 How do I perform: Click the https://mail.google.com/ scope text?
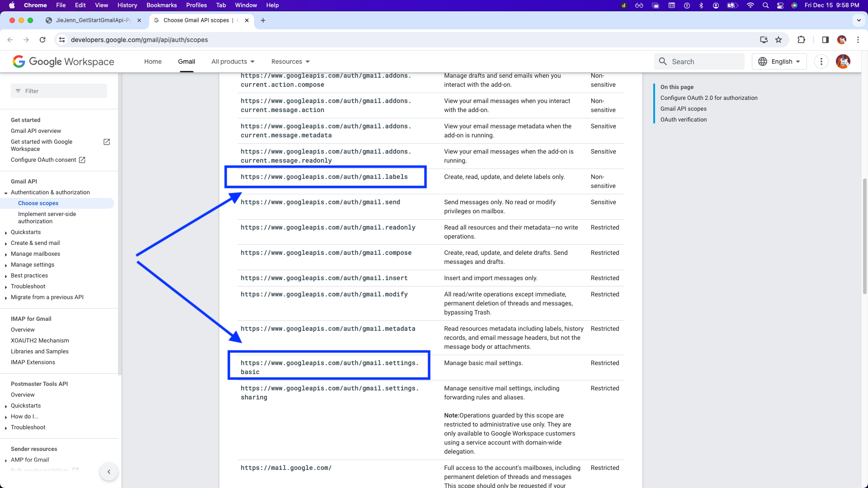286,468
